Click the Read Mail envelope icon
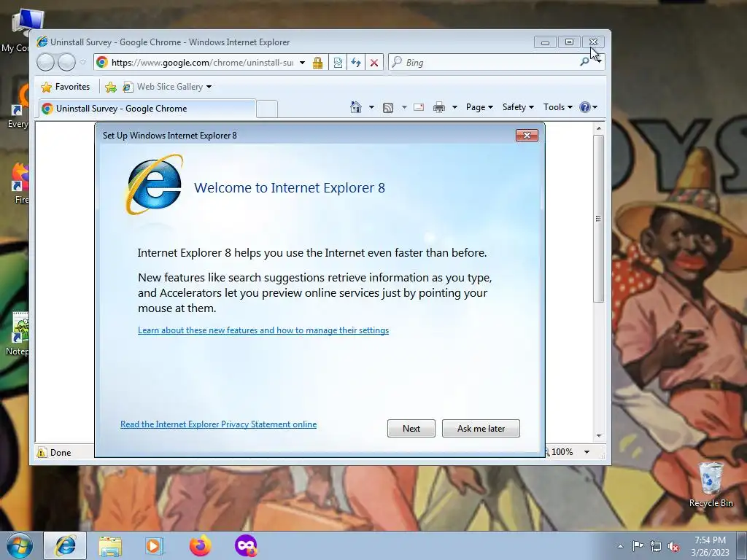This screenshot has height=560, width=747. coord(419,107)
